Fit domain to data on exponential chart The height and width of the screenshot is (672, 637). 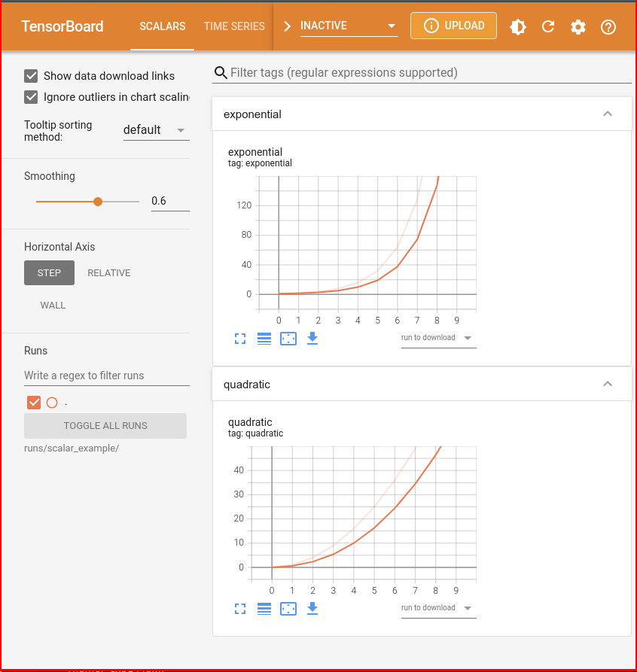288,339
